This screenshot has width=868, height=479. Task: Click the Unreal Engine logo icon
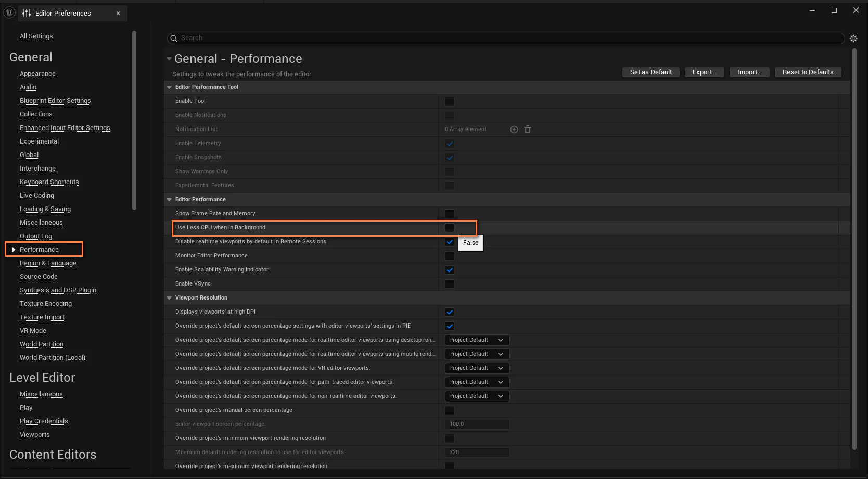pyautogui.click(x=9, y=12)
